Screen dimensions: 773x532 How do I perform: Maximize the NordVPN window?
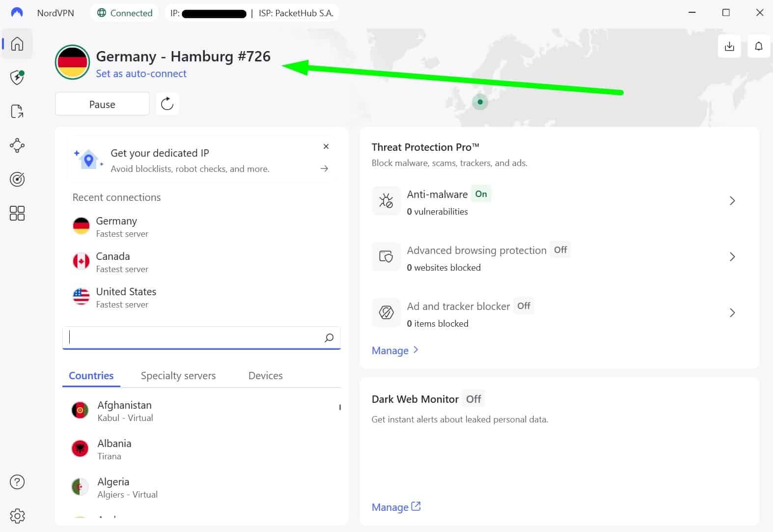726,13
